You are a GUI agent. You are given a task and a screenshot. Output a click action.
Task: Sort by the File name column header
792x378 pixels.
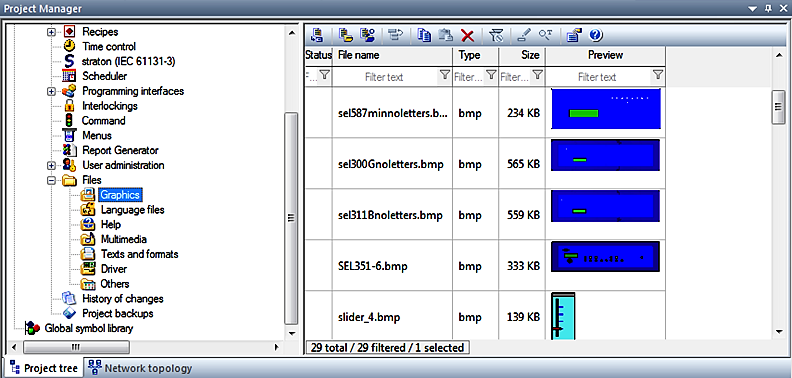pyautogui.click(x=392, y=55)
